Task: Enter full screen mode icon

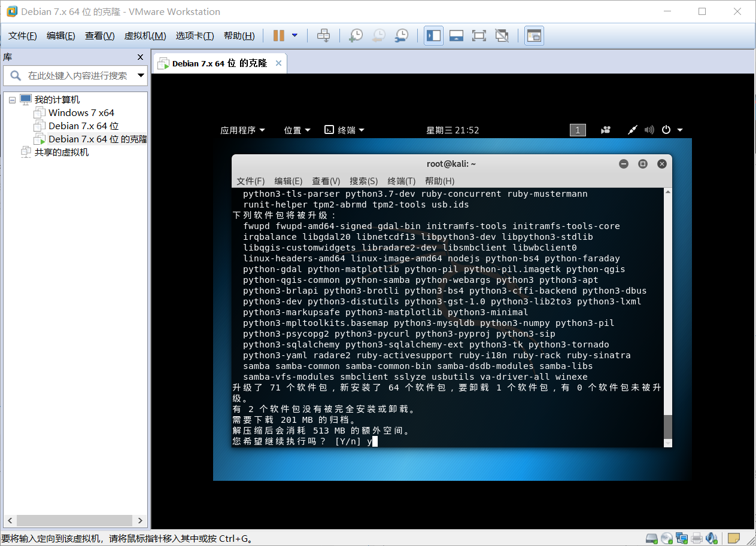Action: coord(479,36)
